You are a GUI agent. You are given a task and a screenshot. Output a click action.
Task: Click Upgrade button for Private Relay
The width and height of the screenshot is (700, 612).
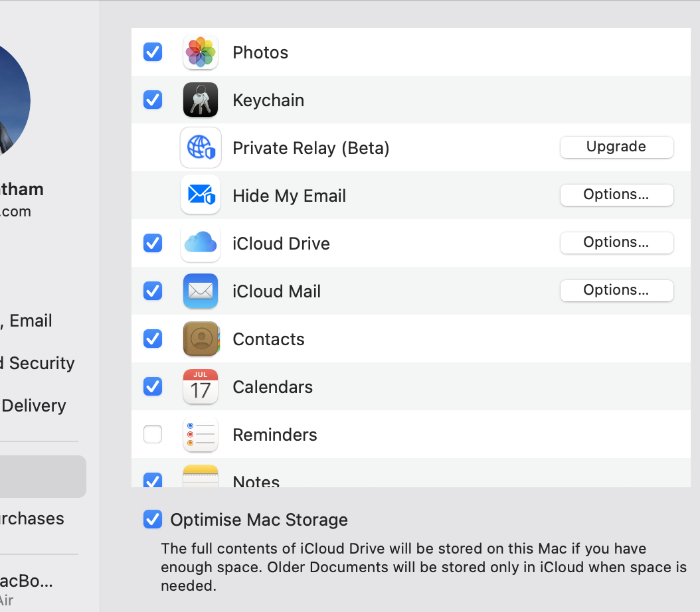pos(616,147)
